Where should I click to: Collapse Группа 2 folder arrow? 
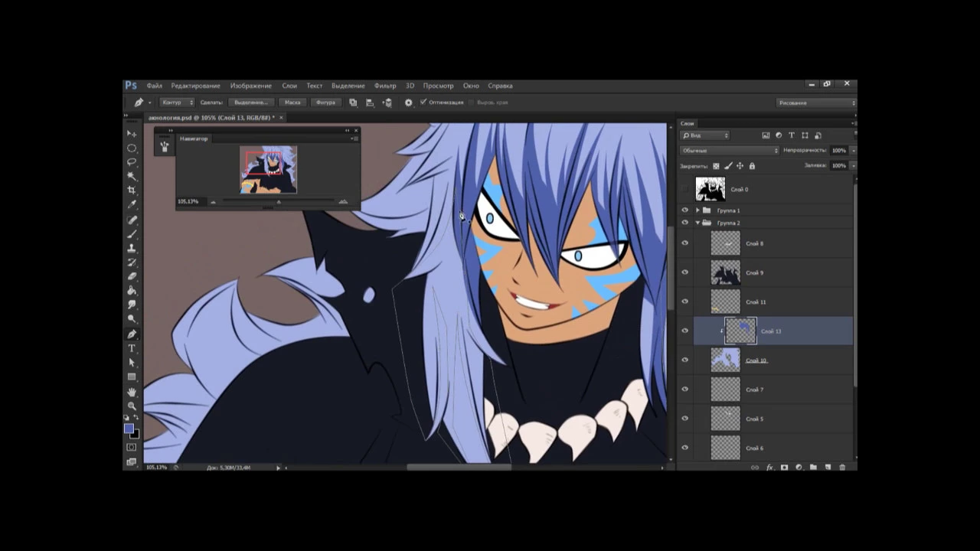pos(697,223)
